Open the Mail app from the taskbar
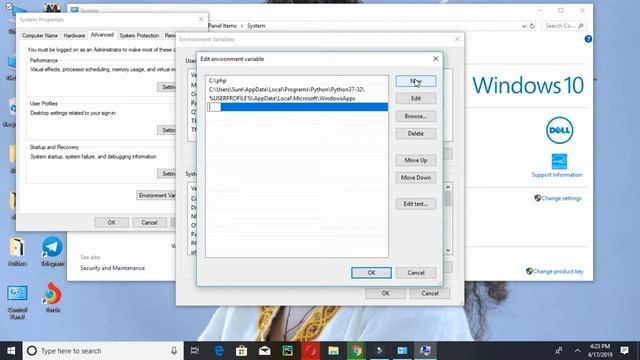 (x=264, y=351)
